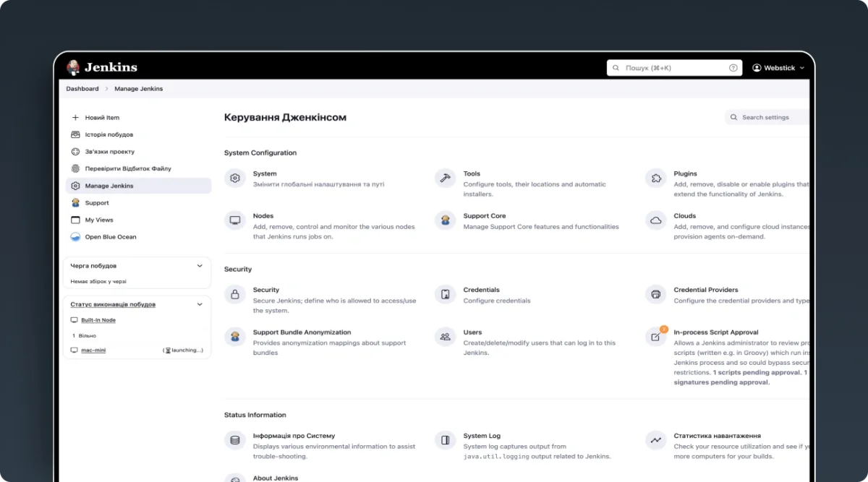Image resolution: width=868 pixels, height=482 pixels.
Task: Click the About Jenkins title
Action: click(276, 478)
